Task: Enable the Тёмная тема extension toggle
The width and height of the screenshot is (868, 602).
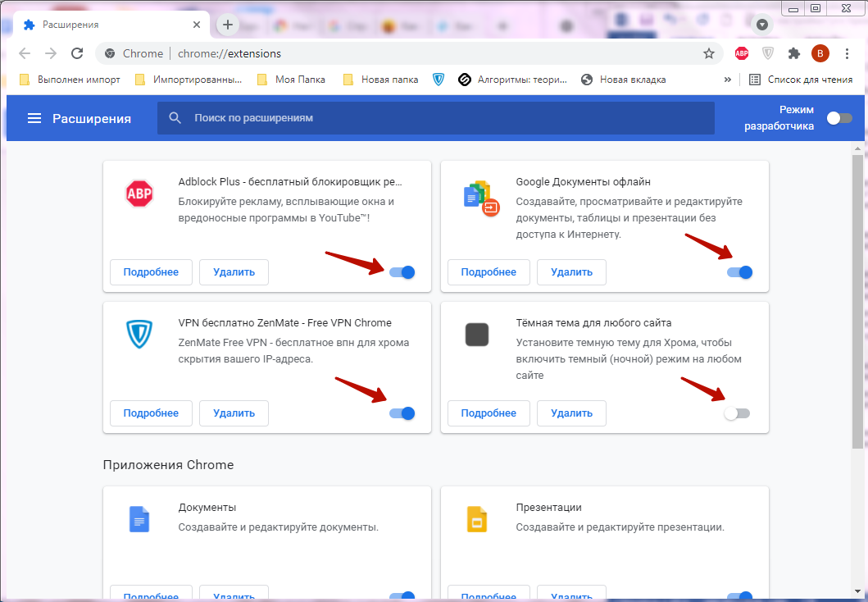Action: (x=738, y=413)
